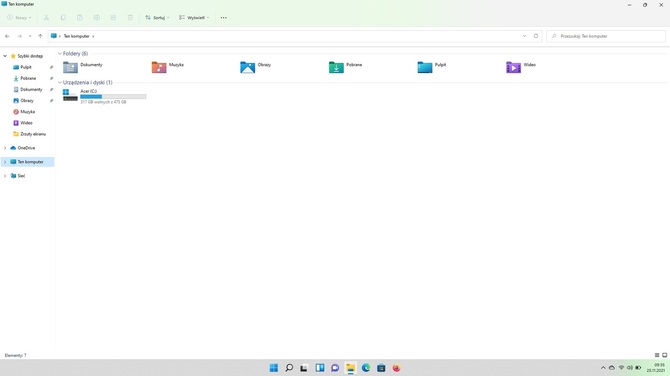Image resolution: width=670 pixels, height=376 pixels.
Task: Open the Nowy (New) dropdown
Action: [19, 18]
